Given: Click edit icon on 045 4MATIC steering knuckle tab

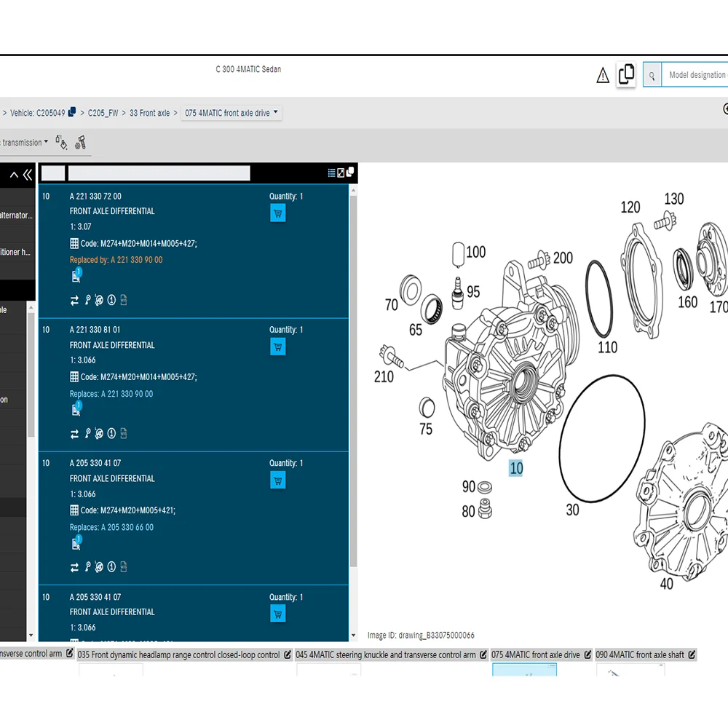Looking at the screenshot, I should 483,654.
